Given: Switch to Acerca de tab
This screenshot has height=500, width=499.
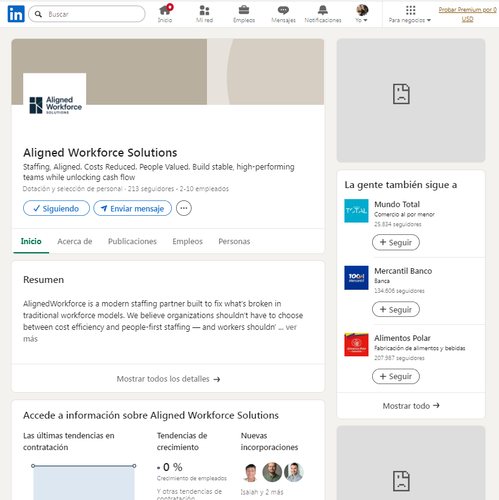Looking at the screenshot, I should tap(75, 241).
